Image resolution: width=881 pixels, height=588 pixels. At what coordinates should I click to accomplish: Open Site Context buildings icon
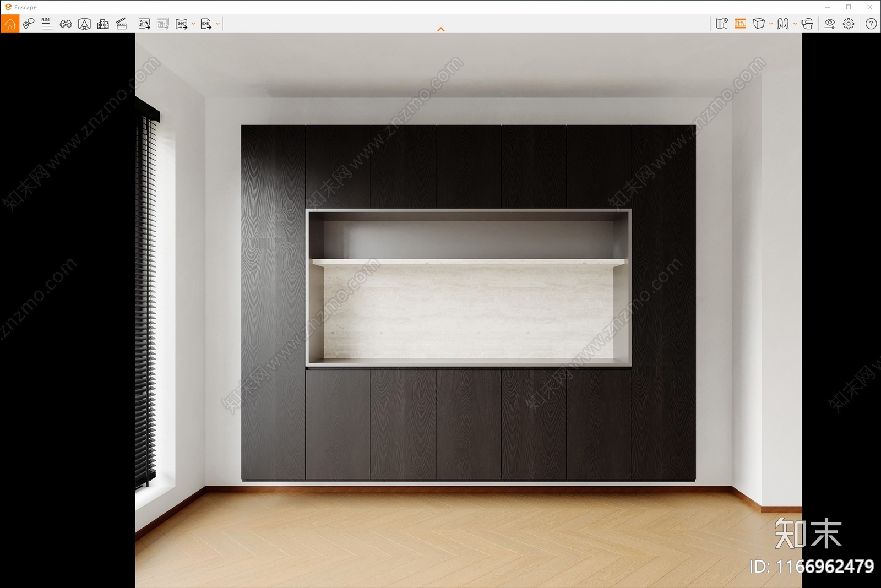(x=103, y=24)
